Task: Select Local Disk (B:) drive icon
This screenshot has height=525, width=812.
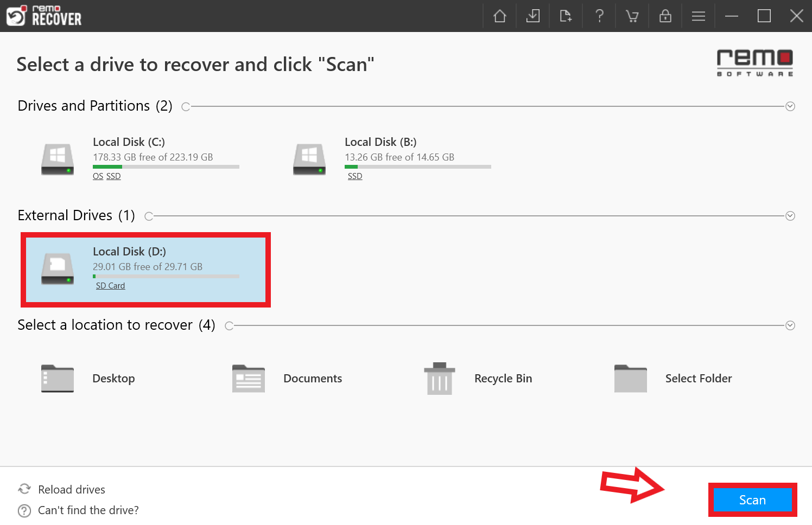Action: pos(309,159)
